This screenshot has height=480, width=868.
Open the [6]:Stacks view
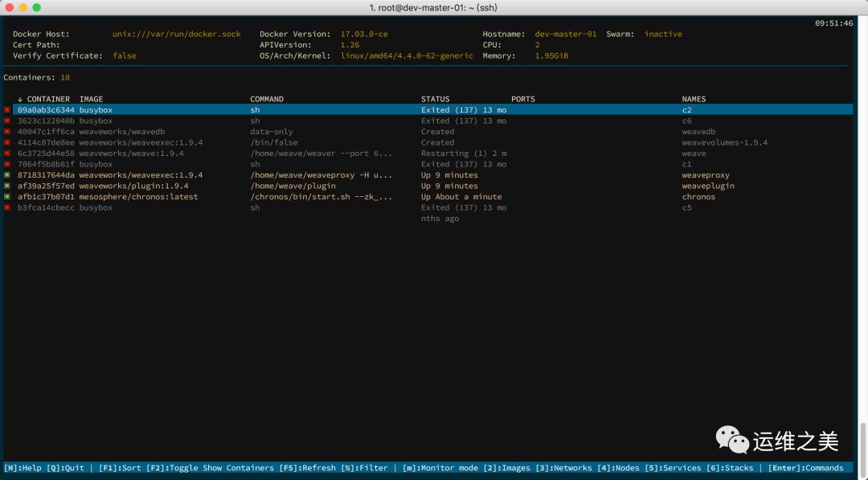click(730, 468)
